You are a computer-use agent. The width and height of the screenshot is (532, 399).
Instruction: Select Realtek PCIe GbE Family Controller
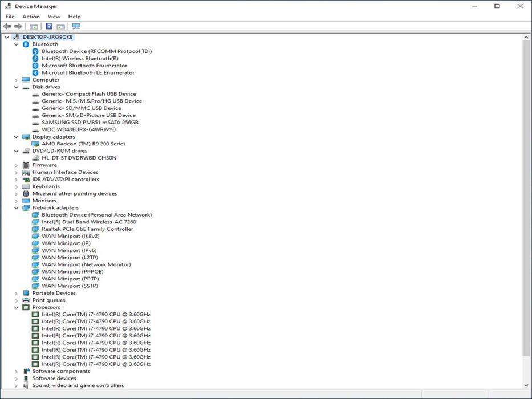88,229
